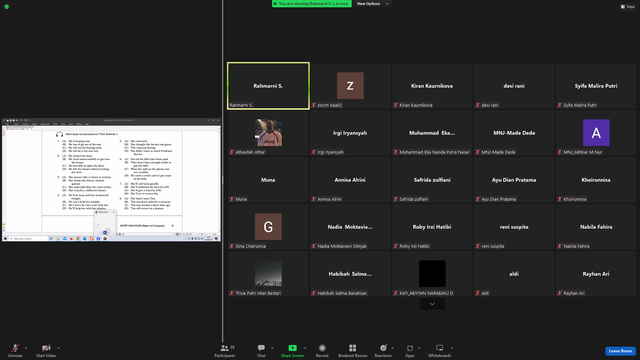The image size is (640, 360).
Task: Select desi rani participant tile
Action: [514, 86]
